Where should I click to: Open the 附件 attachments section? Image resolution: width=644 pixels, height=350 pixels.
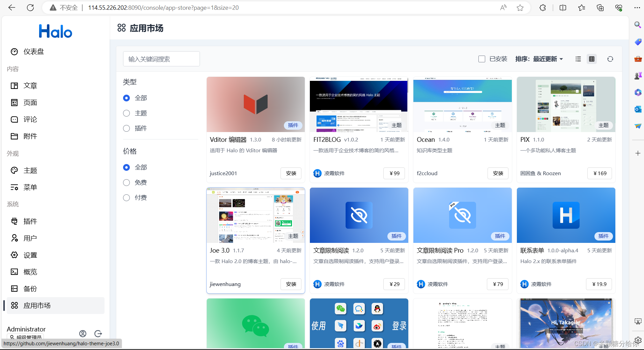(x=30, y=136)
